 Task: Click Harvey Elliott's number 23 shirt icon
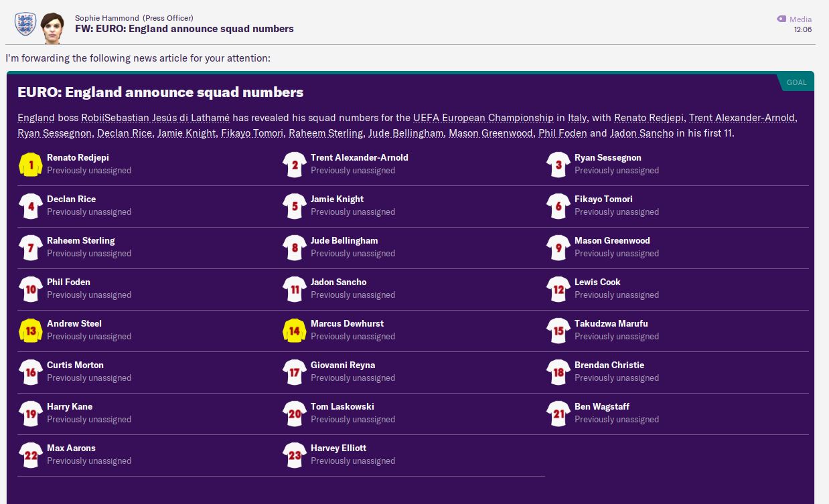point(294,454)
